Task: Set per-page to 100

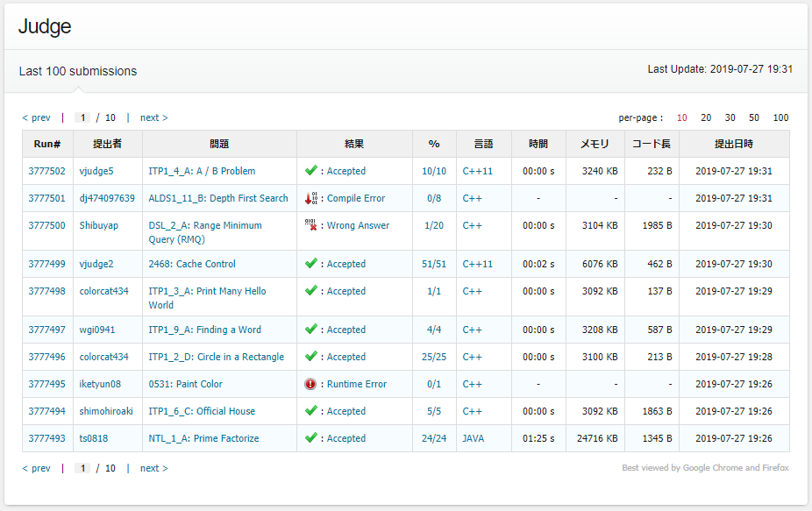Action: tap(780, 117)
